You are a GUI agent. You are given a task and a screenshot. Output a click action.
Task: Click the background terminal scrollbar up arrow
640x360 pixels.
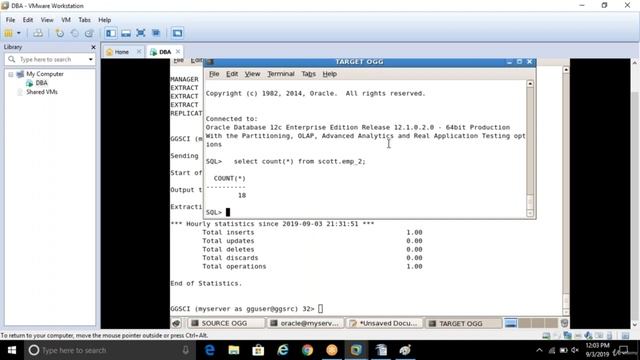coord(566,70)
